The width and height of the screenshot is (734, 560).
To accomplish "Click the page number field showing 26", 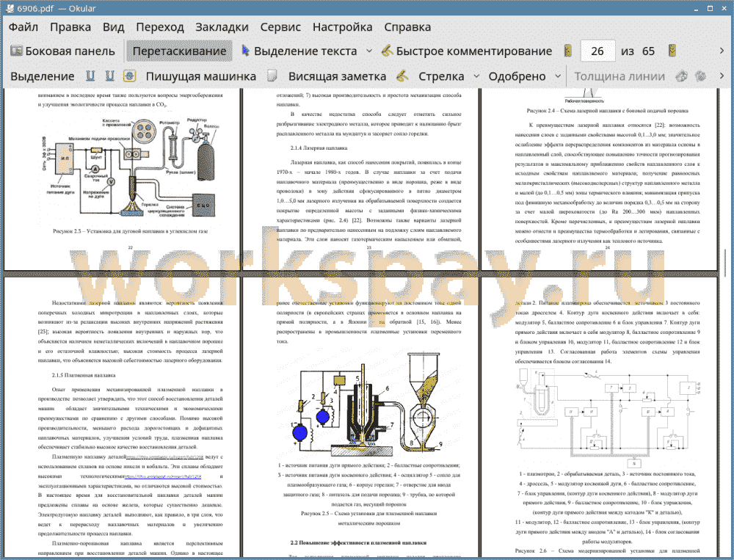I will 597,51.
